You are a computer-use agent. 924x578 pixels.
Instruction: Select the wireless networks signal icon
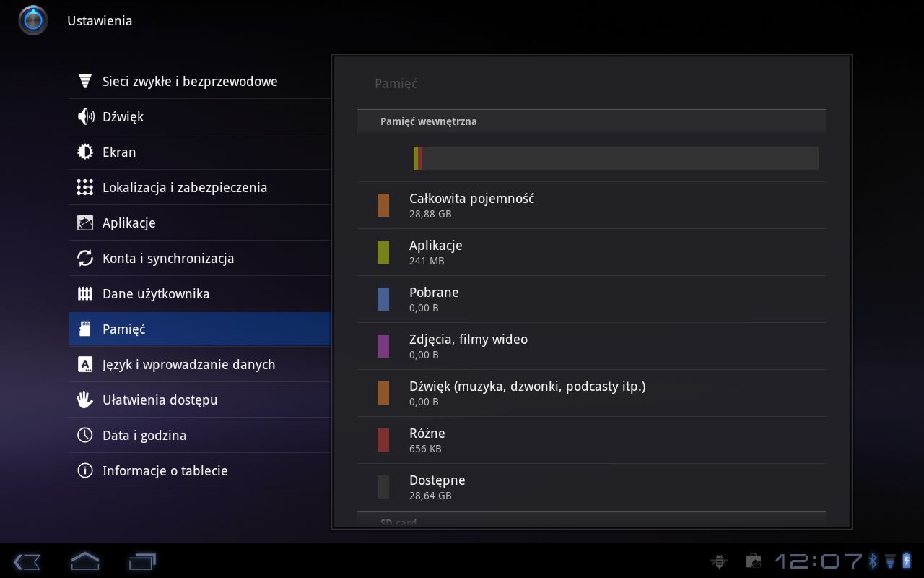pos(85,81)
